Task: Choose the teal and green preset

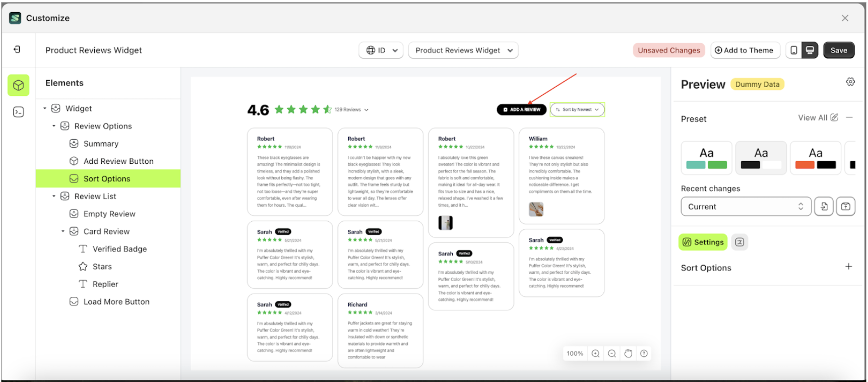Action: pos(706,158)
